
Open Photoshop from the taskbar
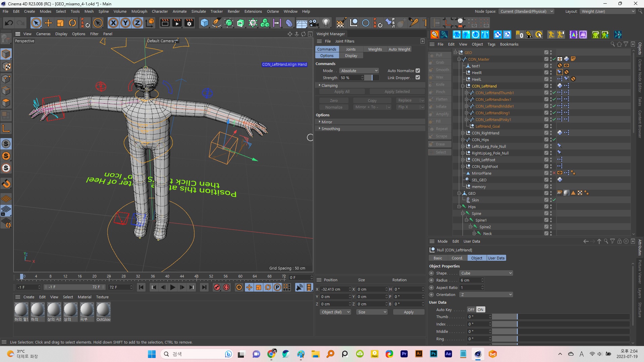point(433,354)
